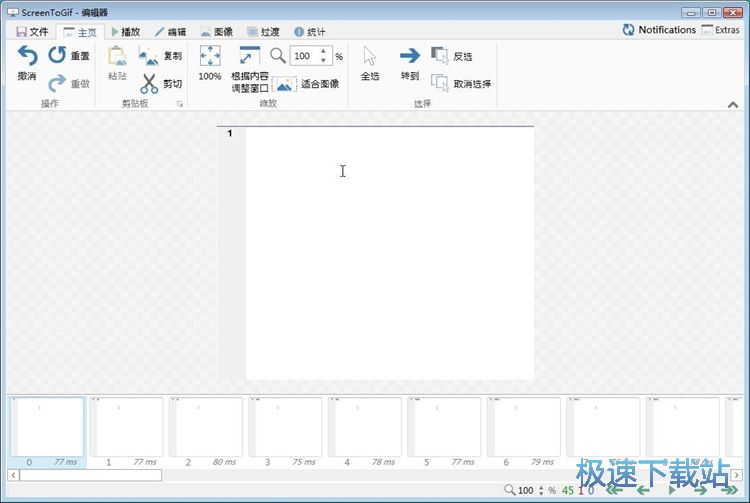Jump to the first frame with double-left arrow
This screenshot has width=750, height=503.
(615, 490)
